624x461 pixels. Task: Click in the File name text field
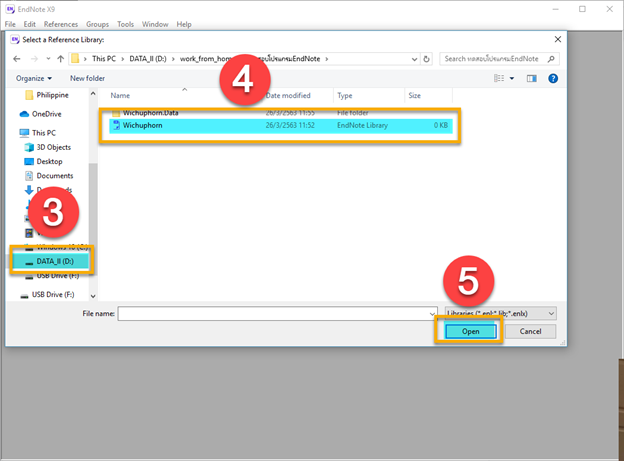270,313
